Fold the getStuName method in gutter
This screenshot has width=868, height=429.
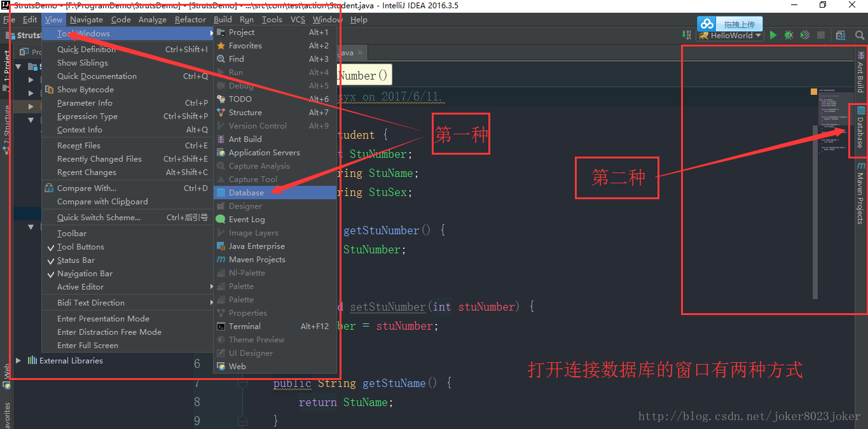coord(242,383)
